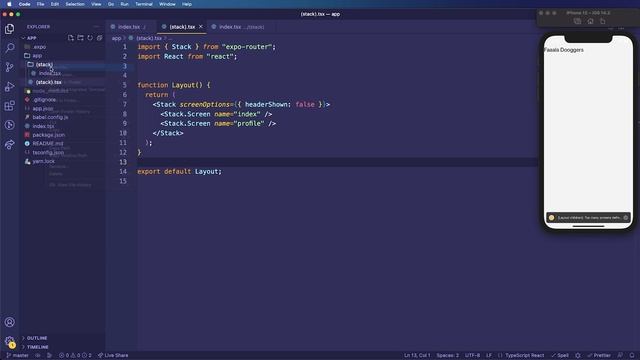Open the Help menu
640x360 pixels.
[187, 4]
